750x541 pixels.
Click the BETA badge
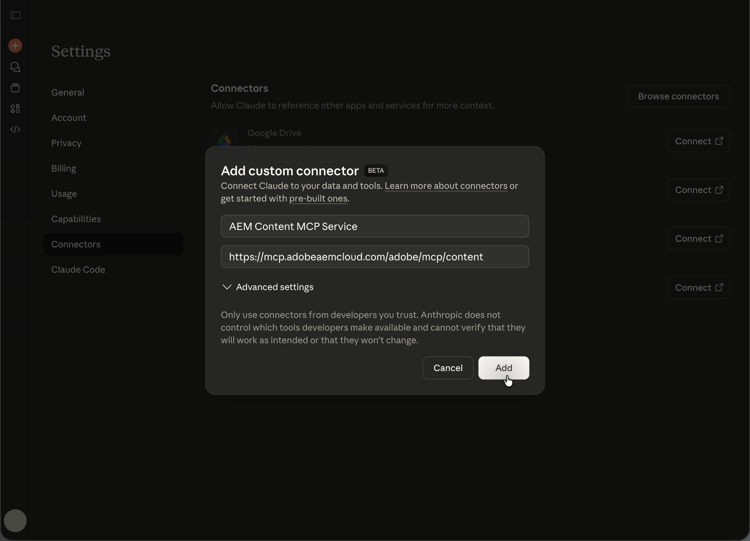pos(375,171)
